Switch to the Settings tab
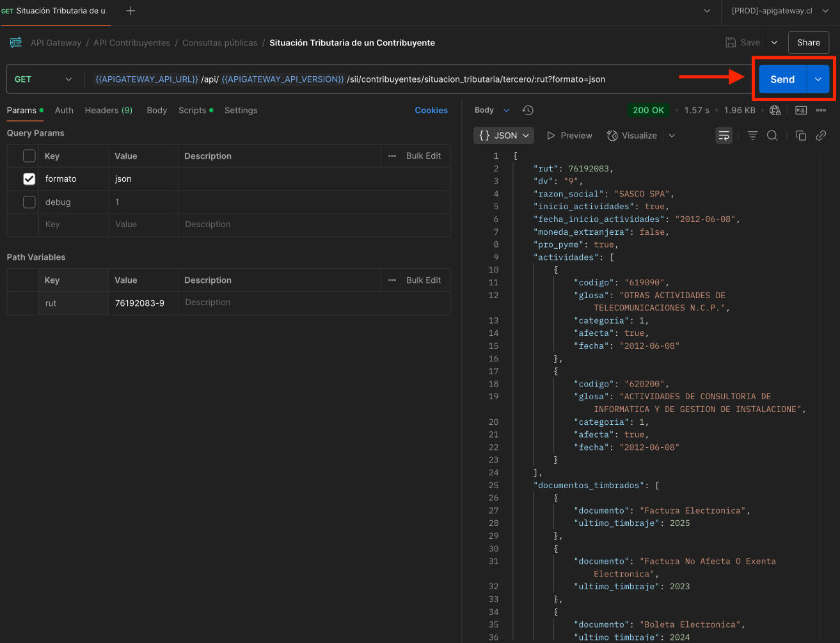Screen dimensions: 840x643 click(241, 110)
